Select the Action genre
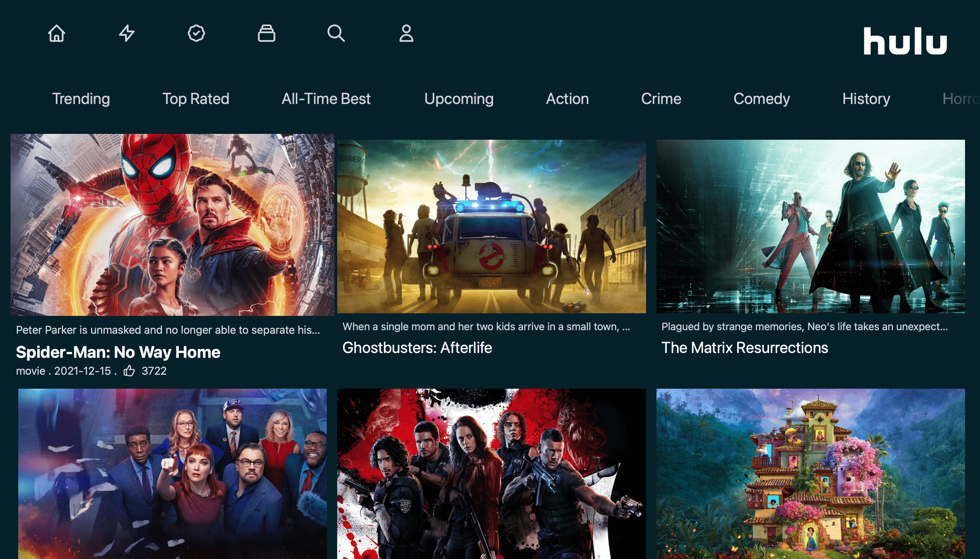Screen dimensions: 980x559 point(567,99)
